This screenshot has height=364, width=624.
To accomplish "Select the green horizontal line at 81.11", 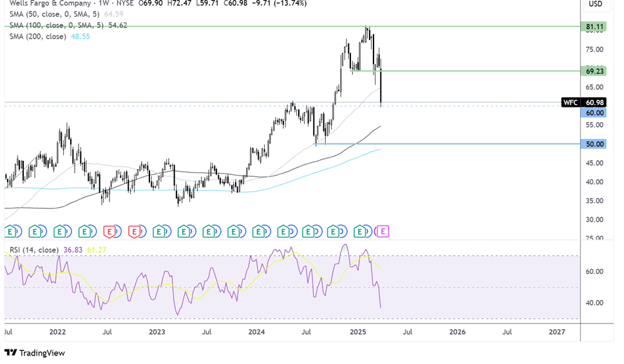I will pyautogui.click(x=292, y=26).
